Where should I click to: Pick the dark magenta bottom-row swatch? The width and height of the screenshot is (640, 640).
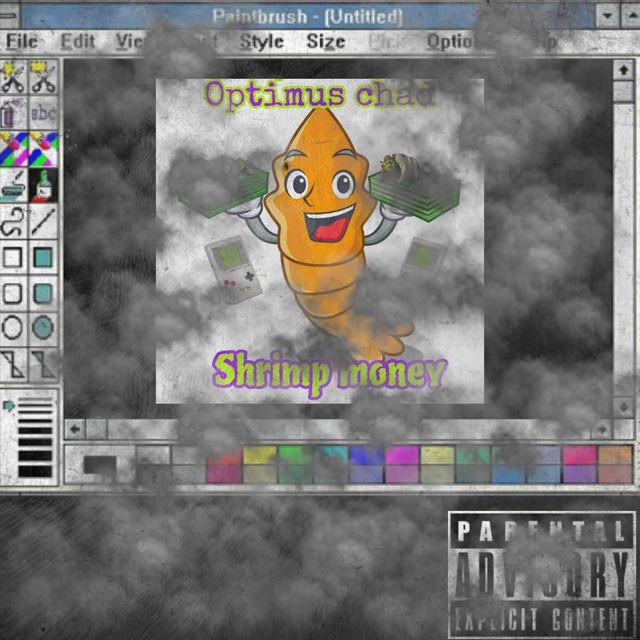224,474
